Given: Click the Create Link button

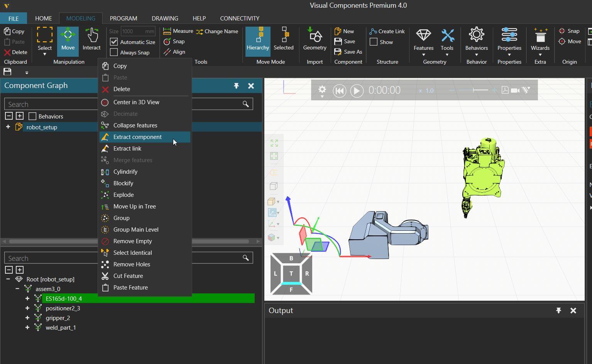Looking at the screenshot, I should point(387,31).
